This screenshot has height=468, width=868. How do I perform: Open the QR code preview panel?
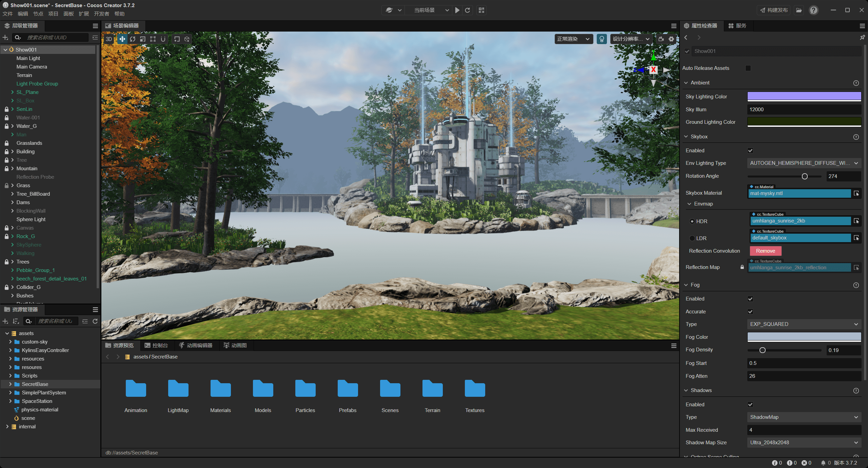(481, 10)
